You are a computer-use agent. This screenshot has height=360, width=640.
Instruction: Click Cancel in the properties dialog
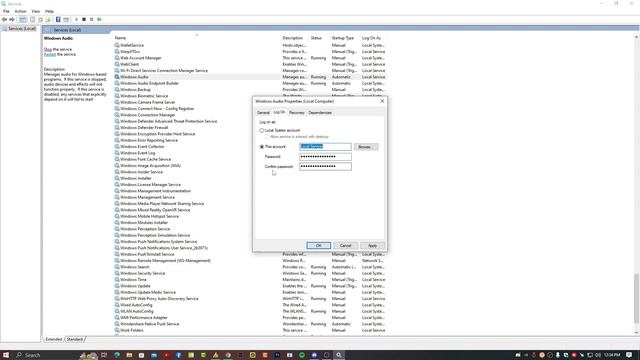click(345, 245)
